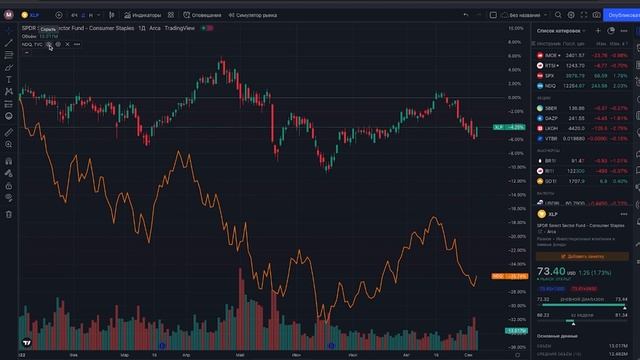Open the user profile menu avatar

point(9,15)
